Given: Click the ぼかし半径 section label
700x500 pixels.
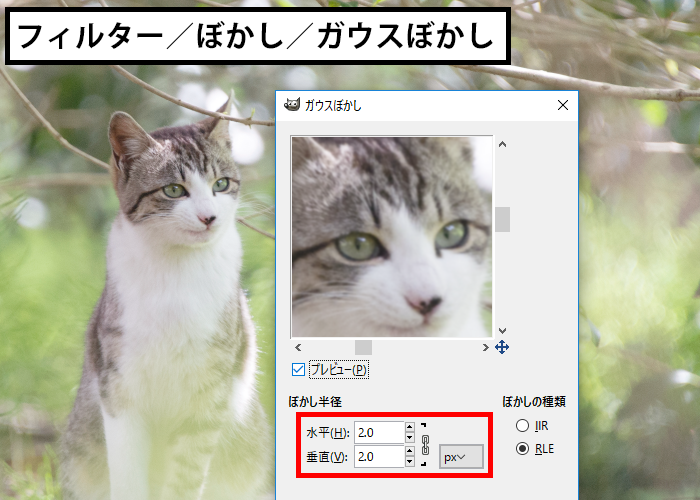Looking at the screenshot, I should (x=315, y=402).
